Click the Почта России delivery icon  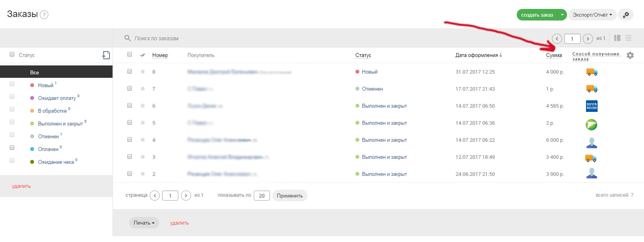[x=591, y=106]
